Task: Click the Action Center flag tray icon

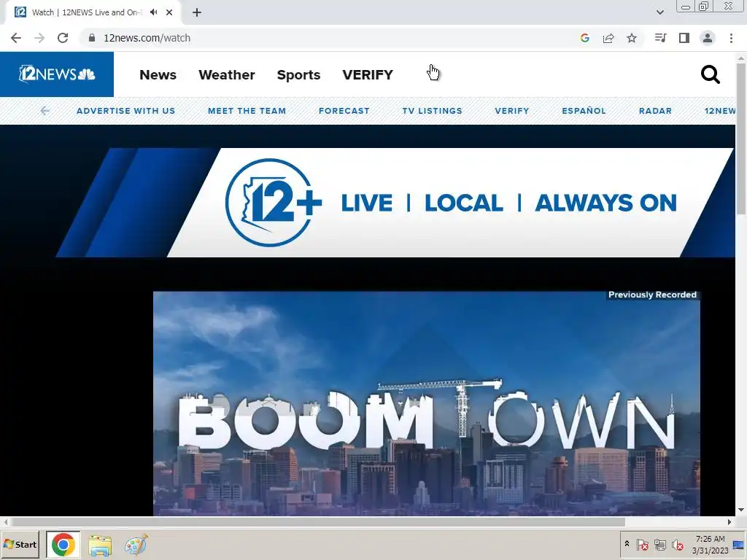Action: (642, 544)
